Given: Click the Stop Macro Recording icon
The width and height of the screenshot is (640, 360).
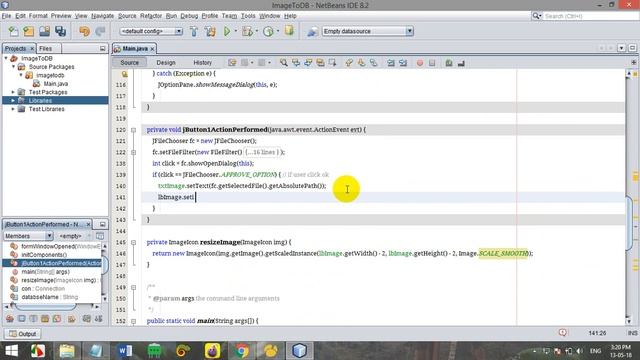Looking at the screenshot, I should (432, 63).
